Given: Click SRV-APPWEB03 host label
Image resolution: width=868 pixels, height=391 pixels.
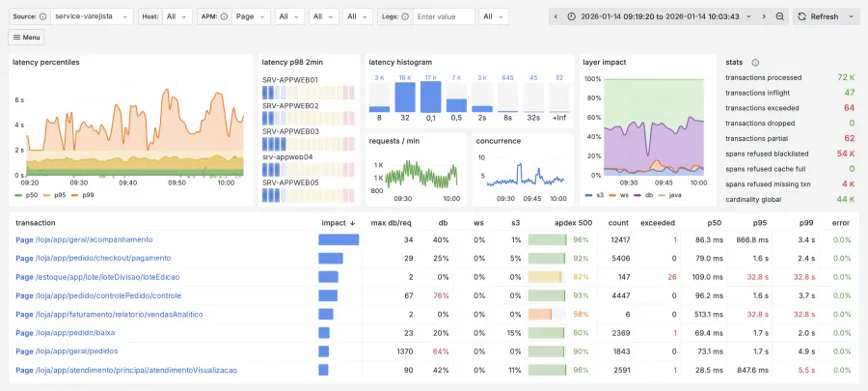Looking at the screenshot, I should tap(290, 131).
